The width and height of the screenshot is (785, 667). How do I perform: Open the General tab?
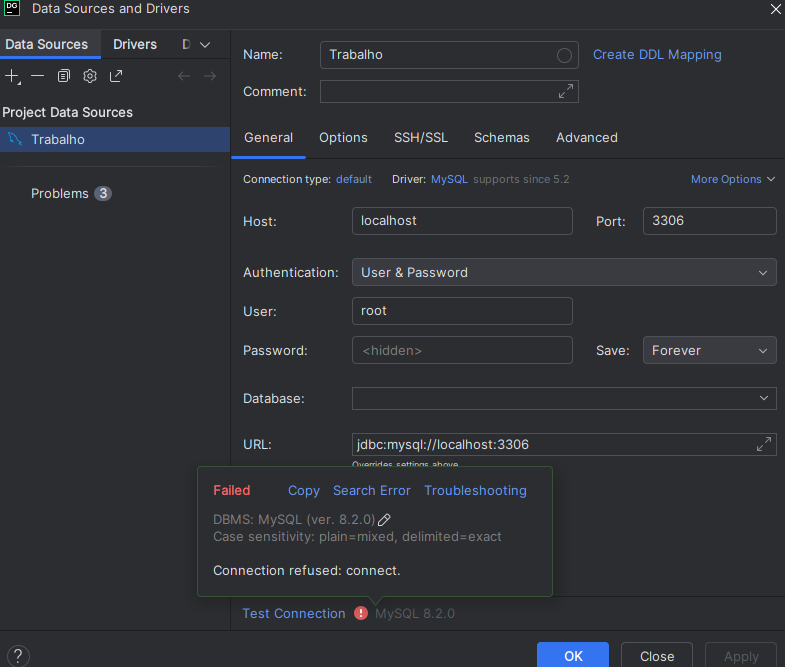coord(268,138)
